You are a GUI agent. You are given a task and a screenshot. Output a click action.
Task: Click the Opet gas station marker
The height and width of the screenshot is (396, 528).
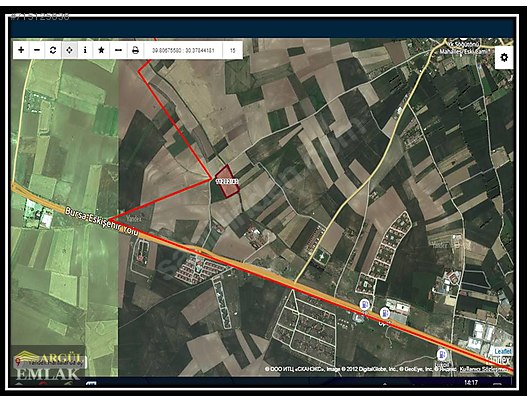[385, 313]
